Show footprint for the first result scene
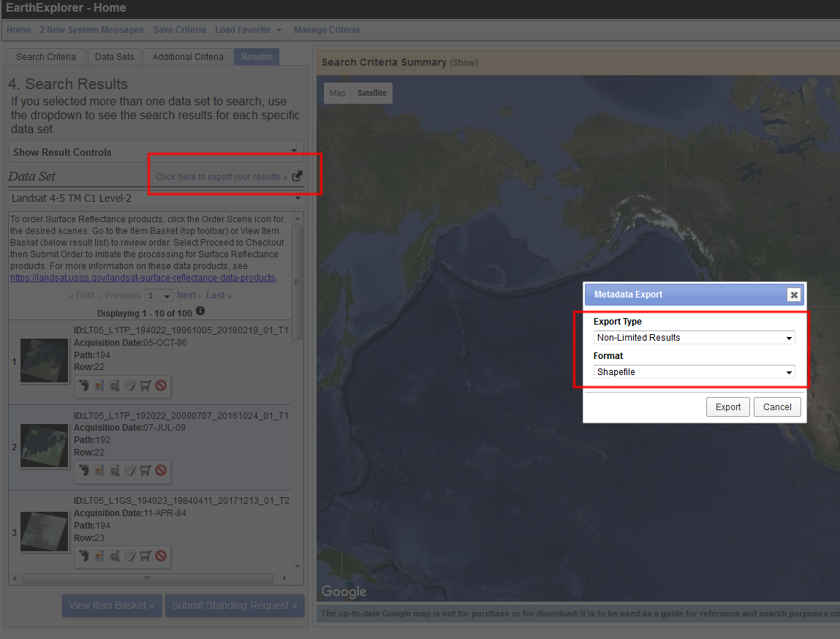The image size is (840, 639). (x=84, y=385)
